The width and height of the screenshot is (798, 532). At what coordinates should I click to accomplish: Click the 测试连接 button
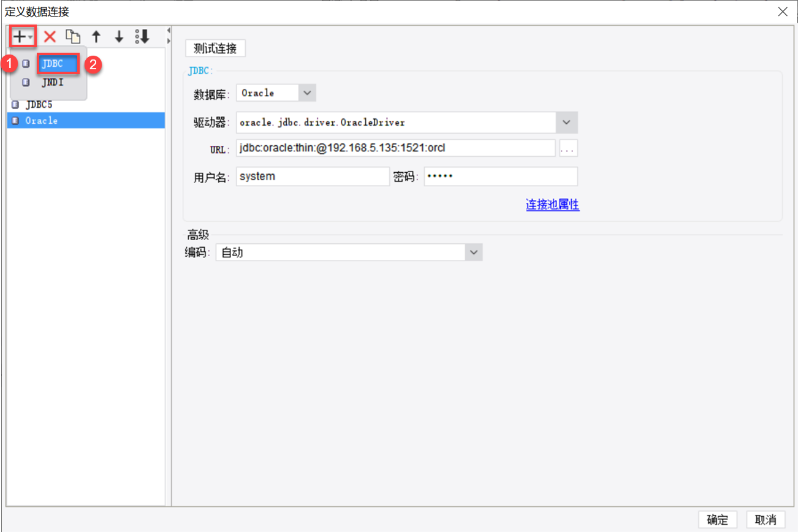[215, 48]
